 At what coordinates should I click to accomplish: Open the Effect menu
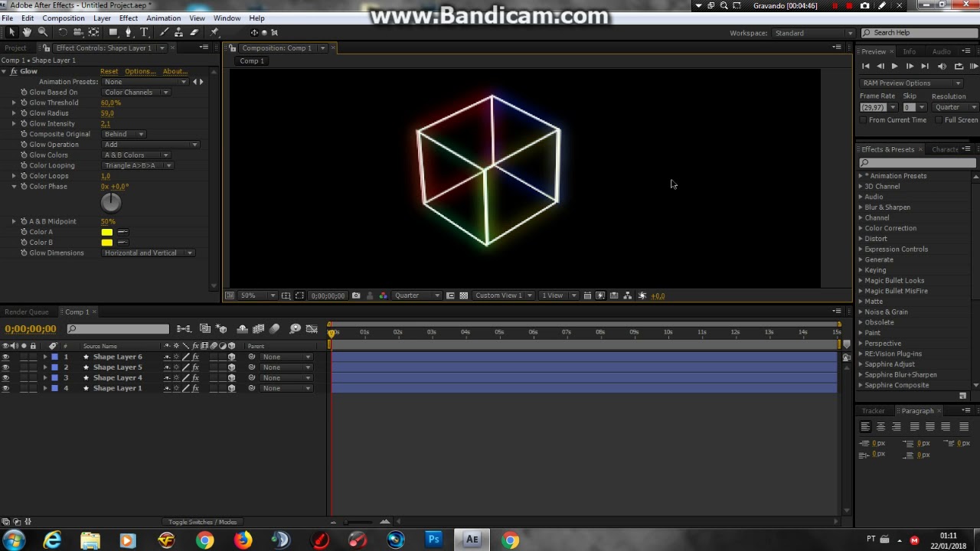(x=129, y=18)
